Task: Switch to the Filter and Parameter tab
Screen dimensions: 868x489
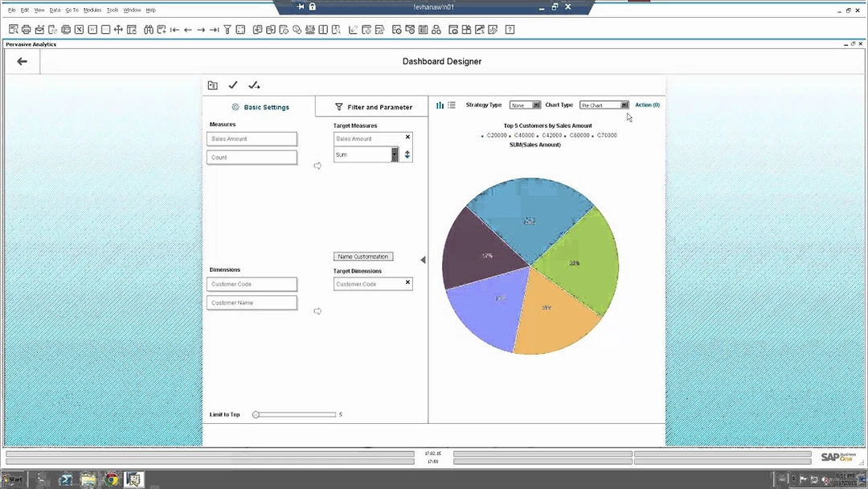Action: (373, 107)
